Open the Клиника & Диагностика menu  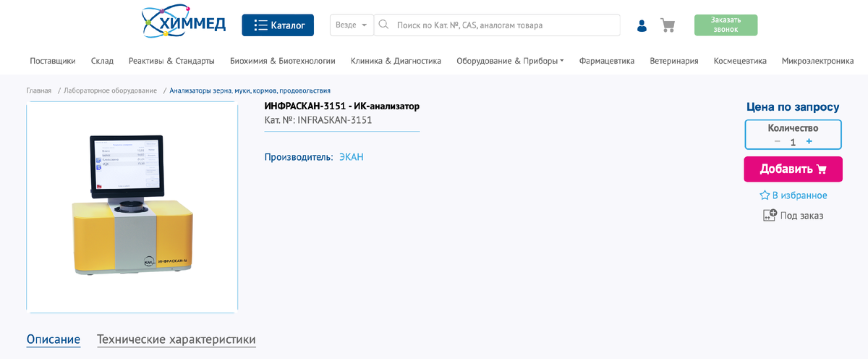point(396,61)
